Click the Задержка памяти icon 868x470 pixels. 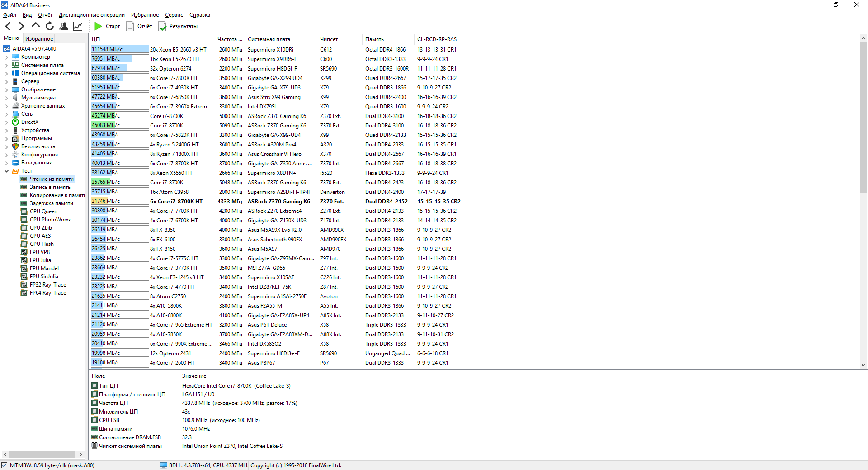(24, 203)
